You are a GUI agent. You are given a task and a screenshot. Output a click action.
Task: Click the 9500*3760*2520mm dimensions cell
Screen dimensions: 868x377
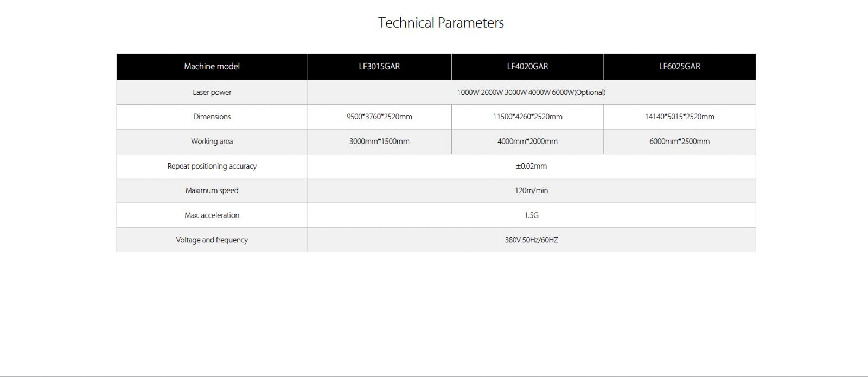tap(379, 117)
